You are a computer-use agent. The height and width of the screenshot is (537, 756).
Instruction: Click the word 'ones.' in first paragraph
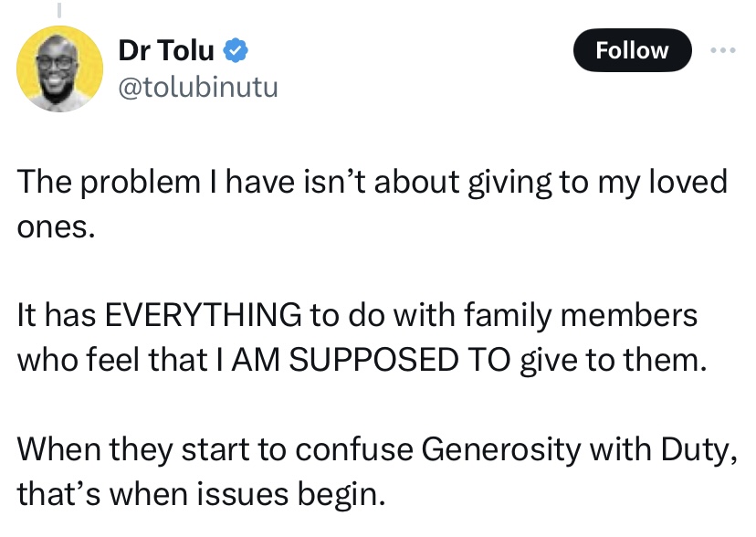point(56,226)
